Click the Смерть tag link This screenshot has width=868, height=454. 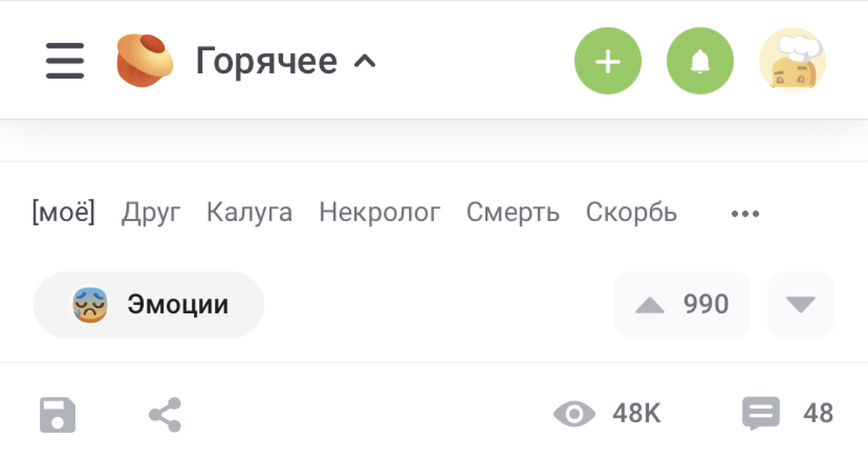pyautogui.click(x=514, y=213)
